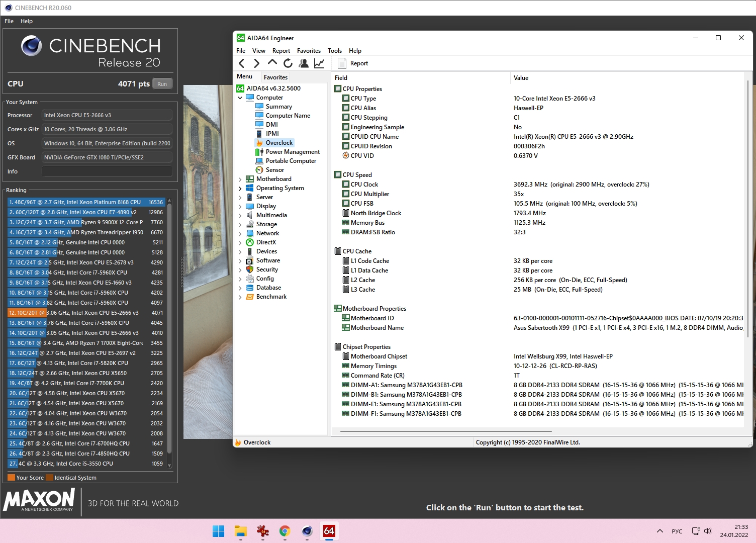Collapse the Computer tree node
The height and width of the screenshot is (543, 756).
[240, 98]
